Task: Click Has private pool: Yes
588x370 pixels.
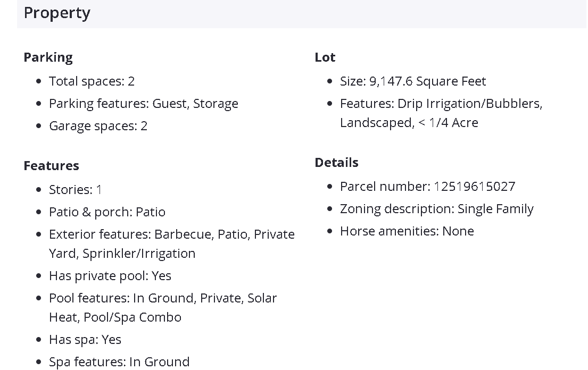Action: click(110, 276)
